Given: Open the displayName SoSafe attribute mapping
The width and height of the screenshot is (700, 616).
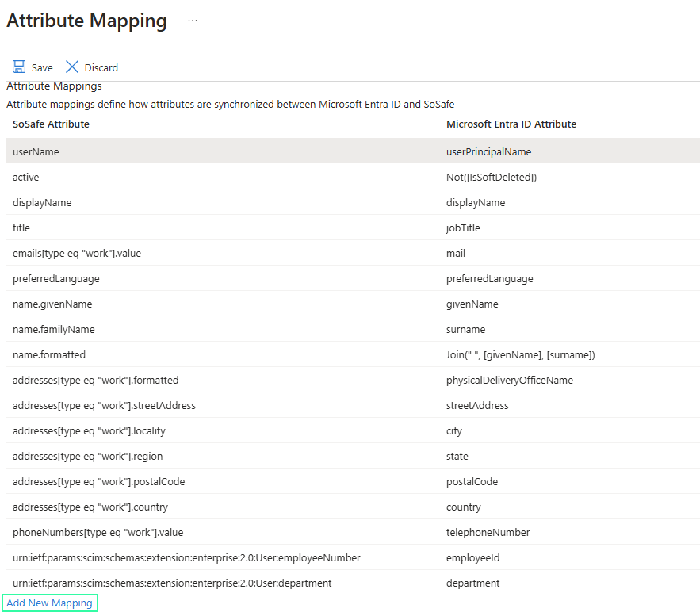Looking at the screenshot, I should 42,202.
